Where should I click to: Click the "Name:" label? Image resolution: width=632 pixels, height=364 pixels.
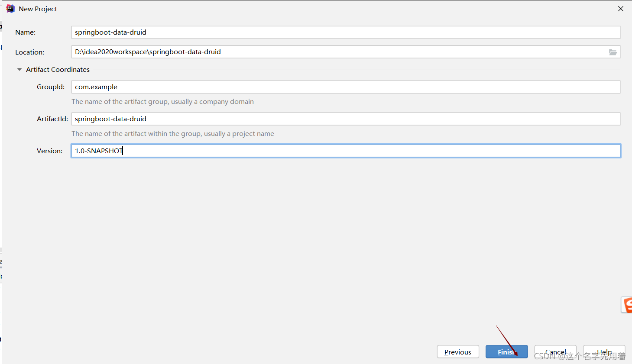click(x=26, y=32)
